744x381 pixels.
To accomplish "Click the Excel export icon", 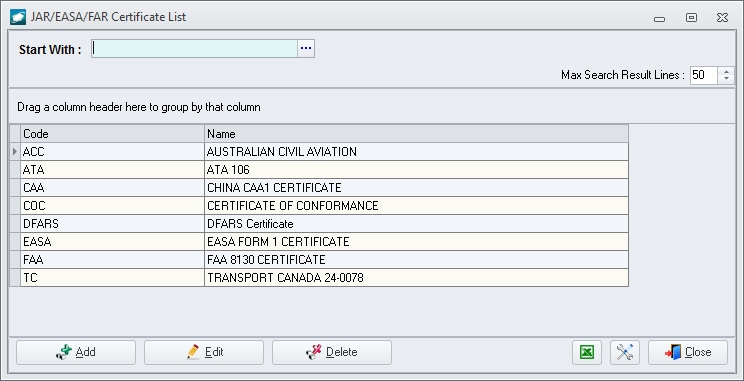I will [x=587, y=352].
